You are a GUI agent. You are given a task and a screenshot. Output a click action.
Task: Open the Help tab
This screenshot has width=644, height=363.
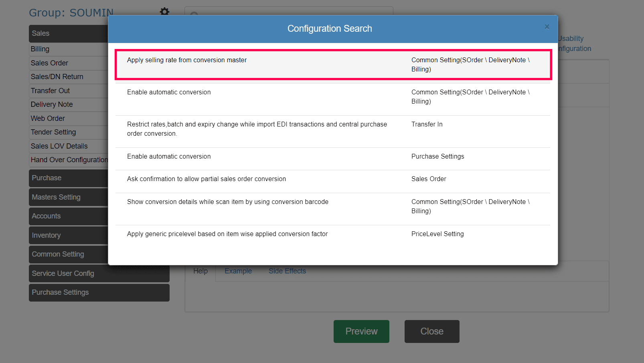(200, 271)
